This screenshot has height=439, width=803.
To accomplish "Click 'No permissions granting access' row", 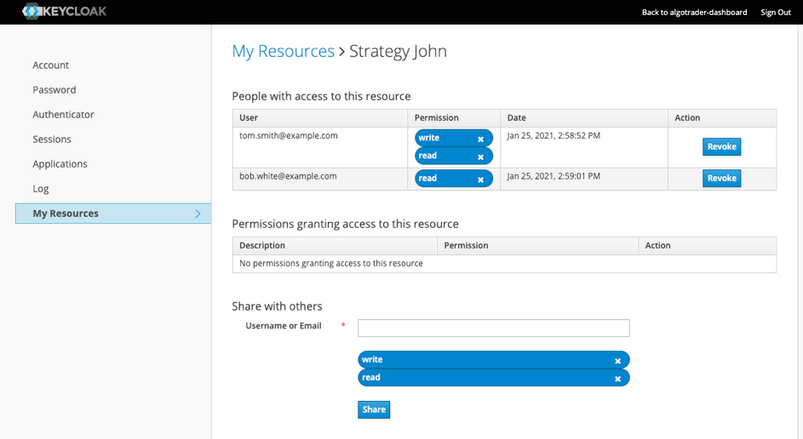I will click(504, 263).
